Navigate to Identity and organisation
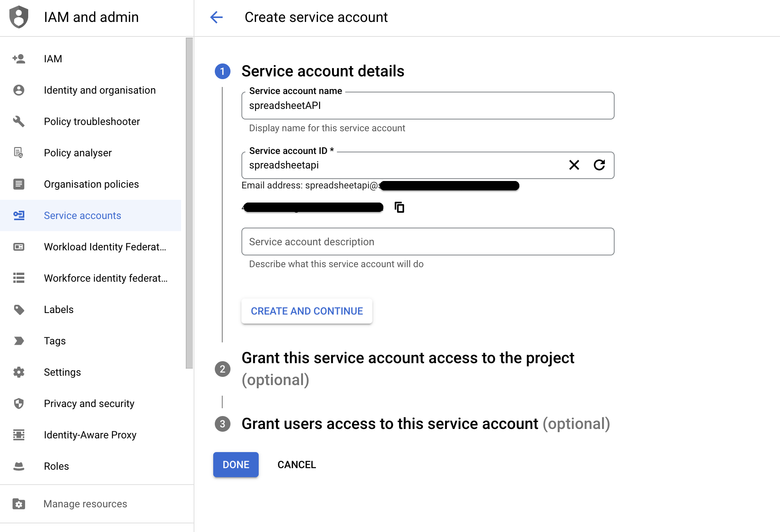Viewport: 780px width, 532px height. pos(100,90)
